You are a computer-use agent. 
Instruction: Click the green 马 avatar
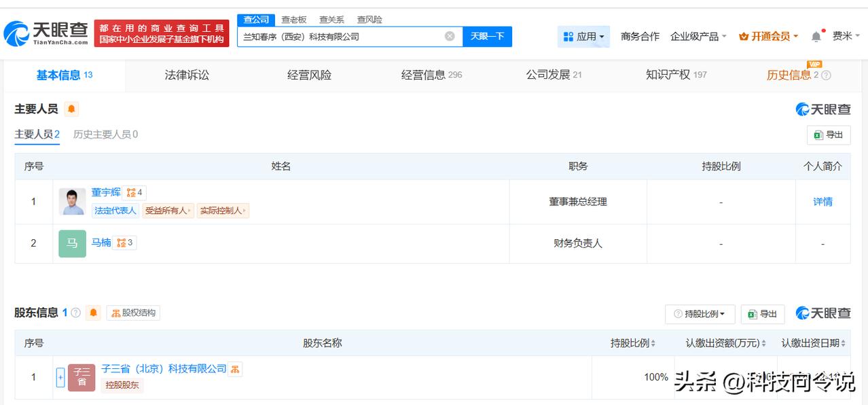(72, 243)
